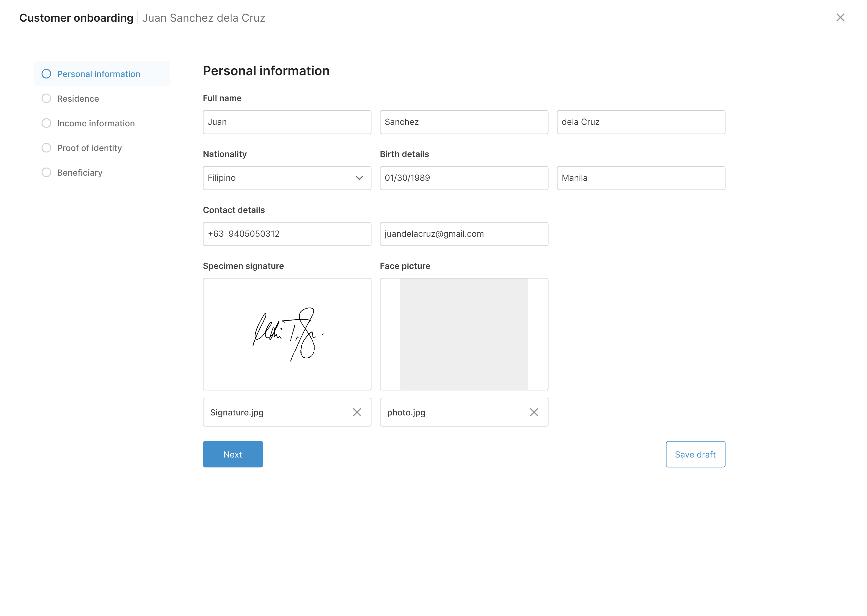Click the Personal information step circle indicator

click(x=46, y=74)
